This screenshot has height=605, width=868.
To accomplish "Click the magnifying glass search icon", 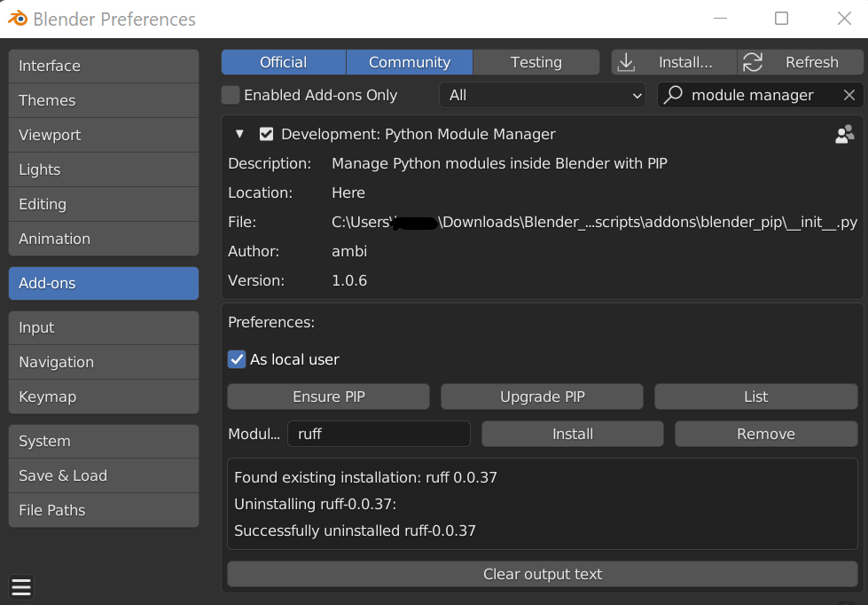I will [674, 95].
